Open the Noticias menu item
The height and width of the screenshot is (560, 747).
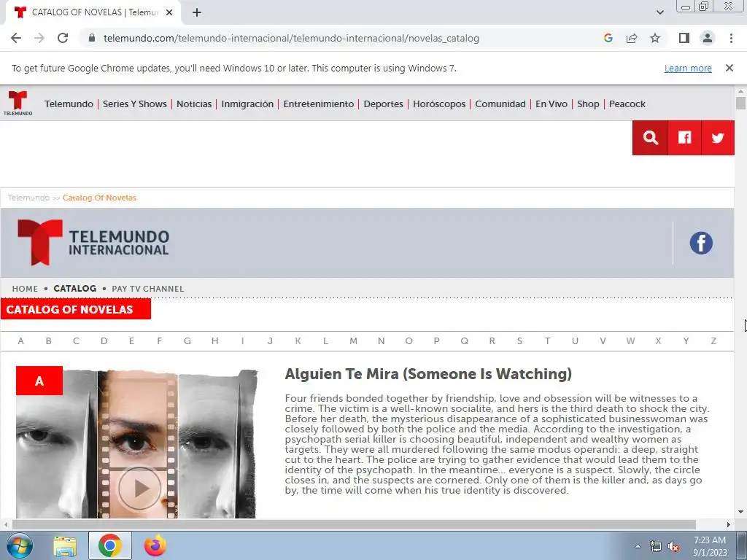[x=194, y=104]
